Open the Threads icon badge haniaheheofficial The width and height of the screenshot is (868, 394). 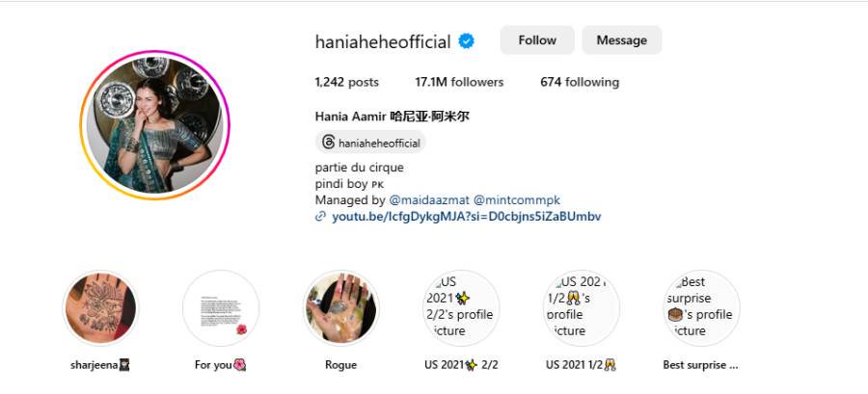tap(371, 143)
